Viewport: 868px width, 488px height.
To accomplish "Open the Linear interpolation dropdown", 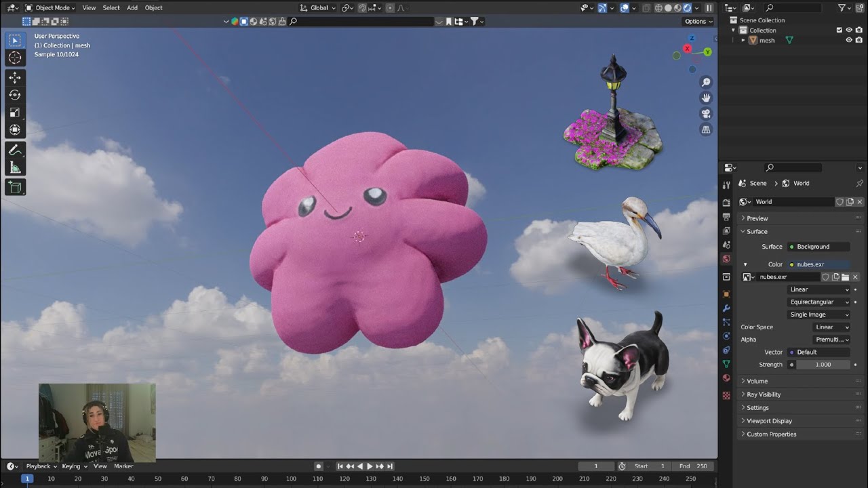I will coord(819,289).
